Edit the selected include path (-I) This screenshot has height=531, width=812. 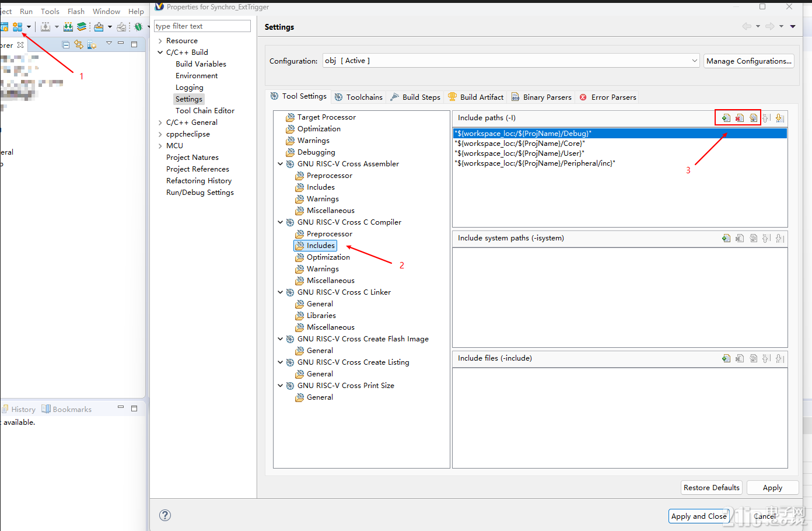click(x=753, y=118)
